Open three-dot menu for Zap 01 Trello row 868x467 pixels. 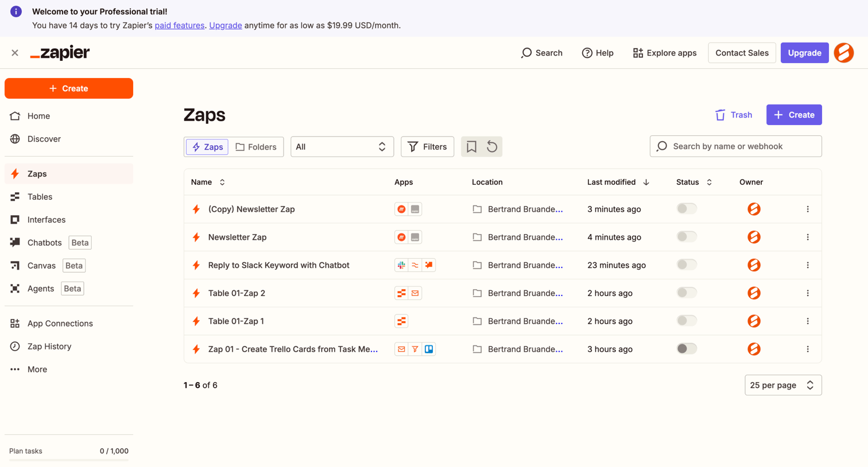pos(808,349)
